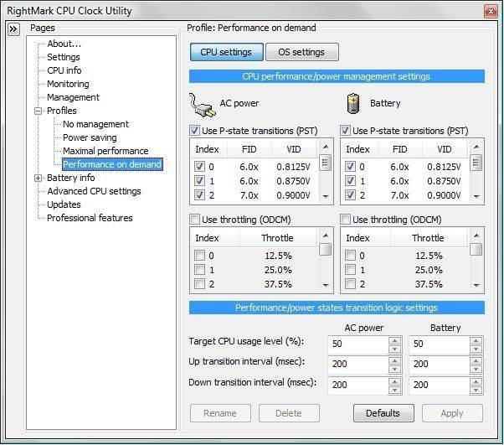Switch to the OS settings tab
504x445 pixels.
coord(301,52)
